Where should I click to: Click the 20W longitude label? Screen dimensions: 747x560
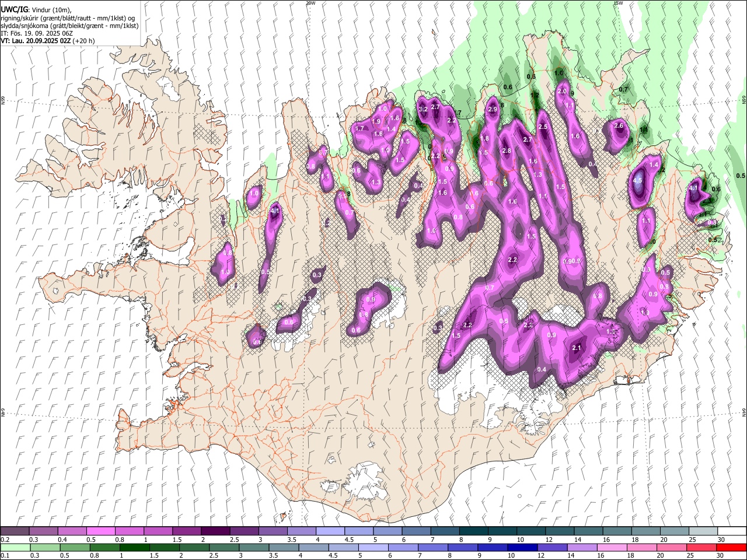click(310, 3)
